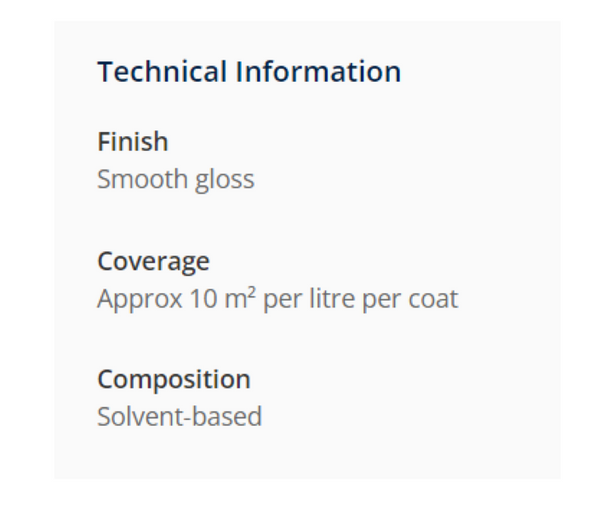Click the superscript 2 in m²

click(252, 293)
